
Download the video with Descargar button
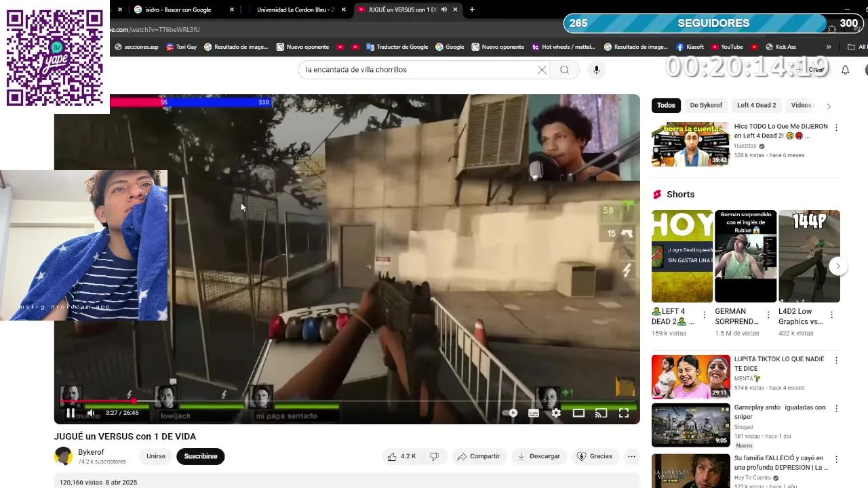point(539,456)
